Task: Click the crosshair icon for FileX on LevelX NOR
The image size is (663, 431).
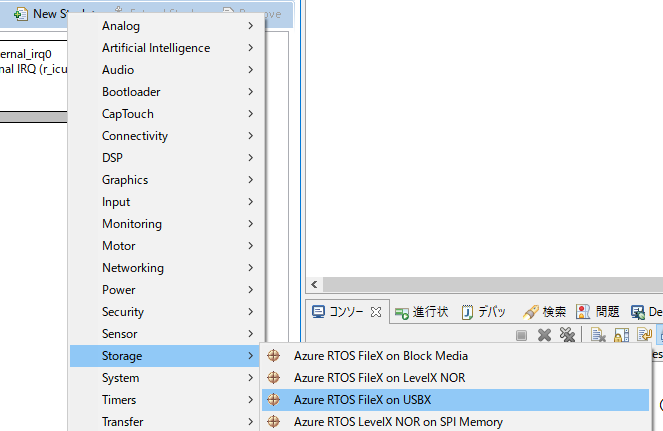Action: point(274,377)
